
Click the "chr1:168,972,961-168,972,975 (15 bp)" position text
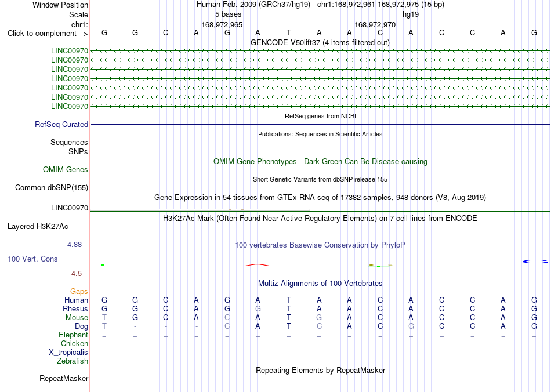pyautogui.click(x=380, y=5)
